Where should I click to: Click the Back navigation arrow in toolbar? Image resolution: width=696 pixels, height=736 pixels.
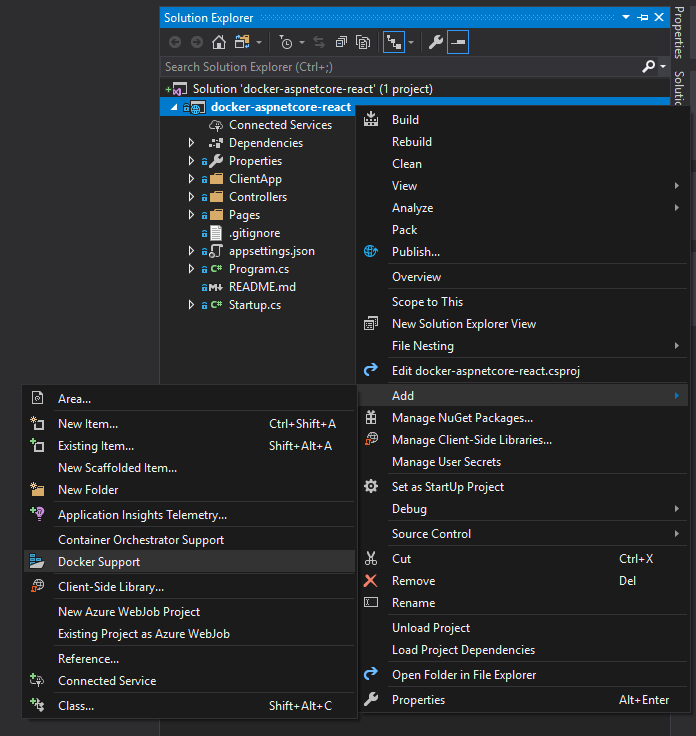[175, 42]
